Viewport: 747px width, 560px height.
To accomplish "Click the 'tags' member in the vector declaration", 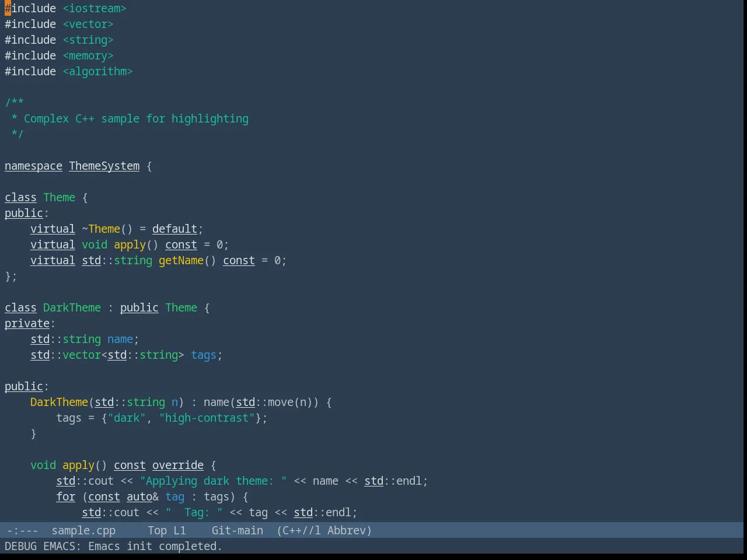I will tap(204, 355).
